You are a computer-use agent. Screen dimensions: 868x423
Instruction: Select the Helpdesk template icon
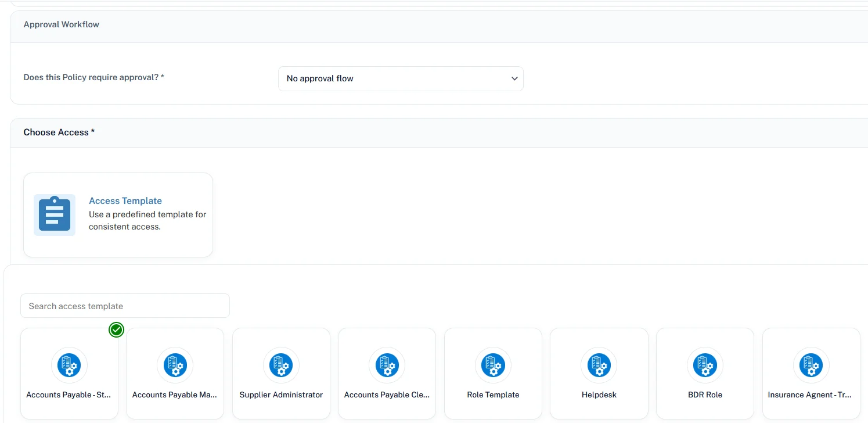599,365
